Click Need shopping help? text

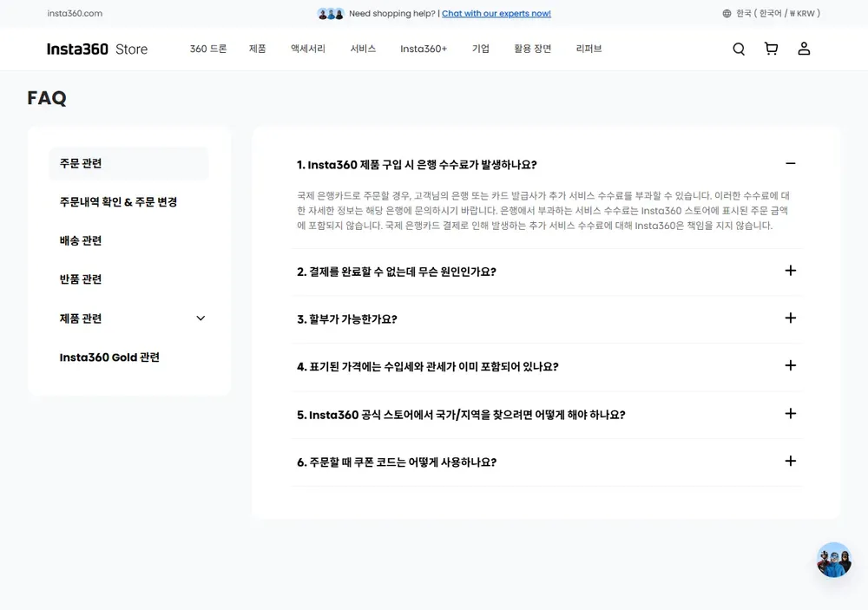coord(392,13)
